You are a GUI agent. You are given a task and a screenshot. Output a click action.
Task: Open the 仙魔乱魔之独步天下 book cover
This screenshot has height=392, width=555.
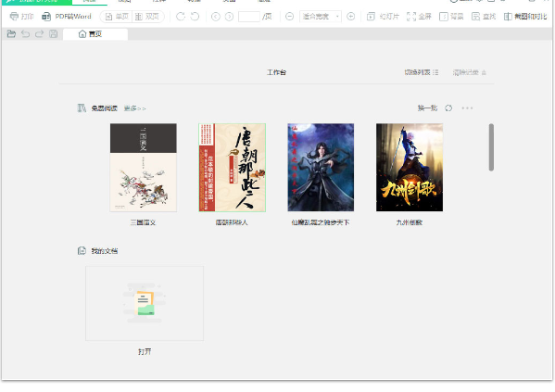(x=321, y=168)
